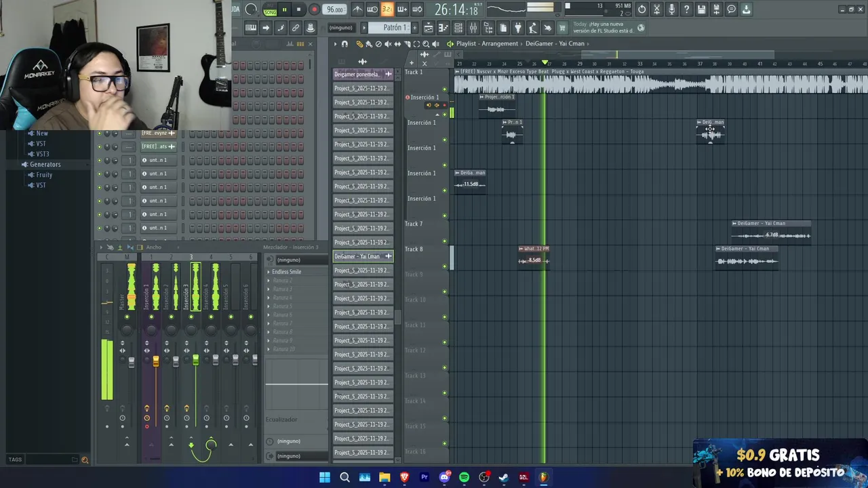Click the Inserción 1 volume fader
868x488 pixels.
click(x=156, y=361)
